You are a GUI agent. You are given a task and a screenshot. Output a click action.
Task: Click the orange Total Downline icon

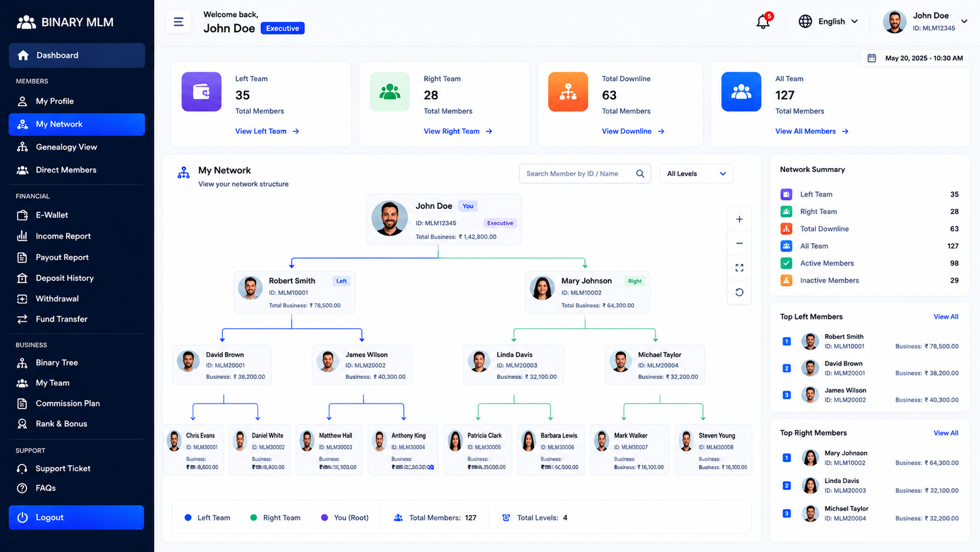[x=568, y=92]
